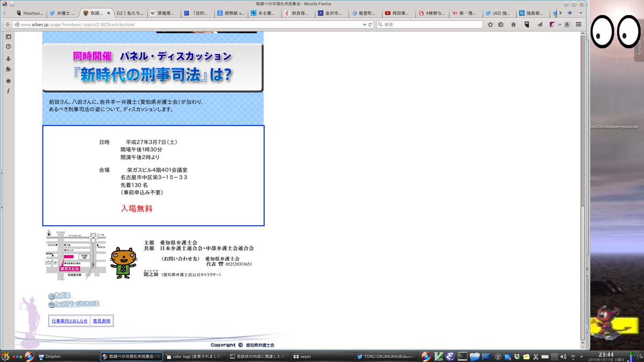The width and height of the screenshot is (644, 362).
Task: Switch to the #検察な tab
Action: click(x=432, y=12)
